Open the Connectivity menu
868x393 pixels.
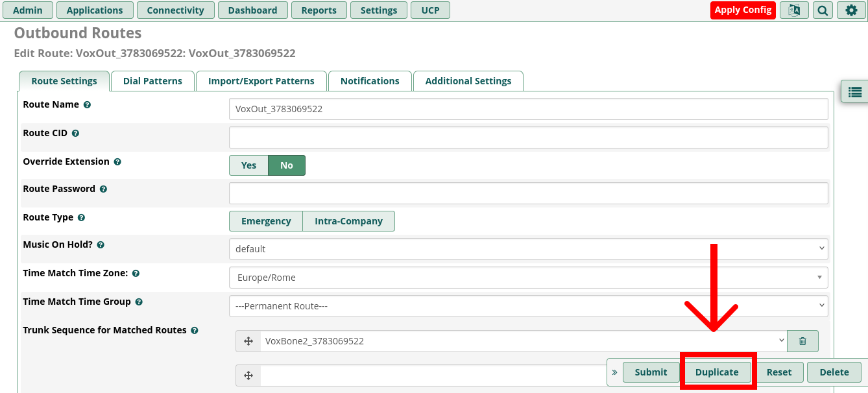(175, 10)
